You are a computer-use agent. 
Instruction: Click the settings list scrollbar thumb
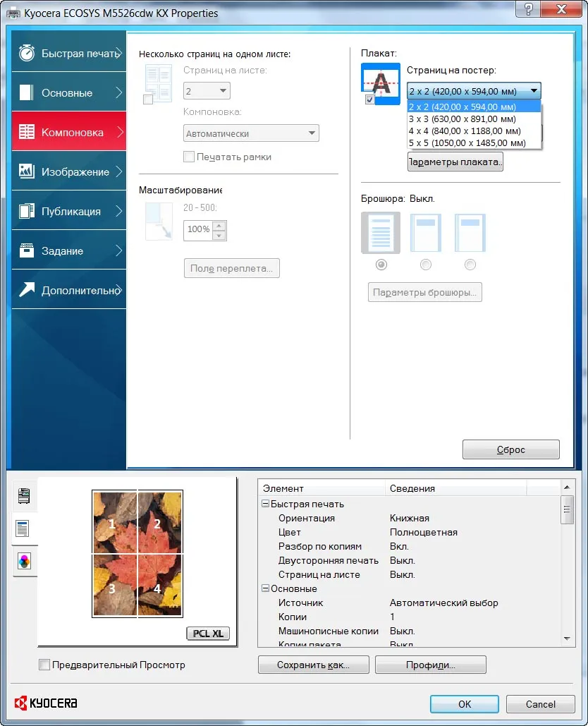coord(567,509)
